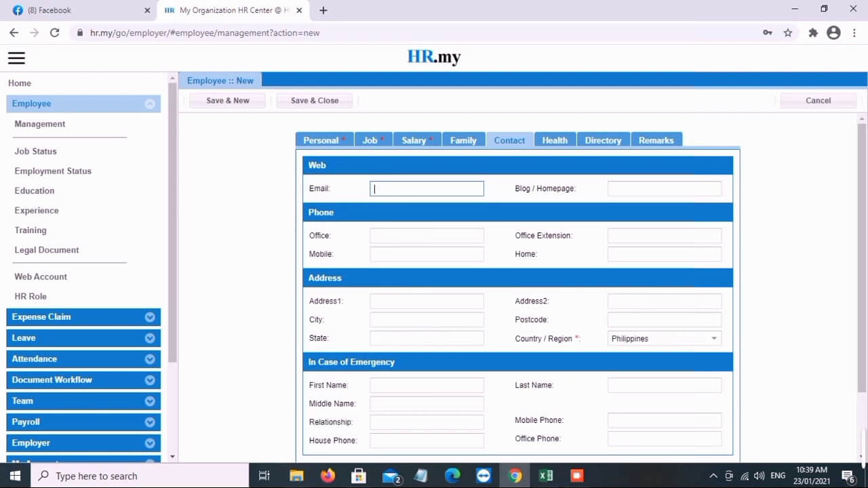Open the Country / Region dropdown

pyautogui.click(x=713, y=338)
